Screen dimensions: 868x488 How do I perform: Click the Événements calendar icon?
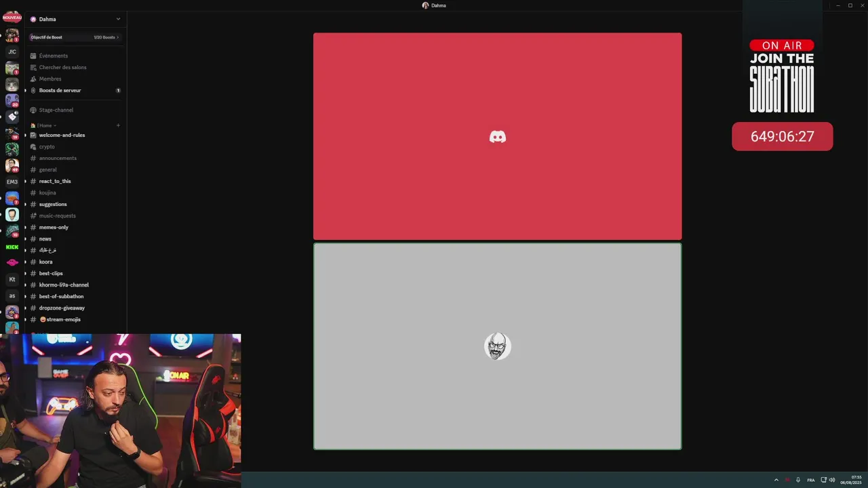33,56
